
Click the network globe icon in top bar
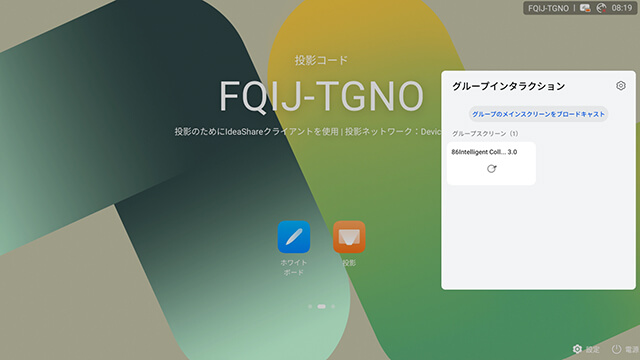point(601,8)
